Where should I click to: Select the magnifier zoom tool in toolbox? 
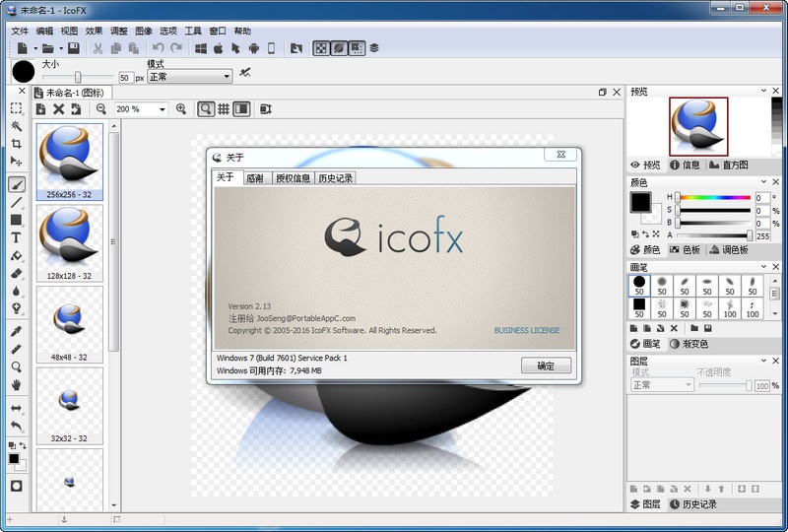point(16,367)
